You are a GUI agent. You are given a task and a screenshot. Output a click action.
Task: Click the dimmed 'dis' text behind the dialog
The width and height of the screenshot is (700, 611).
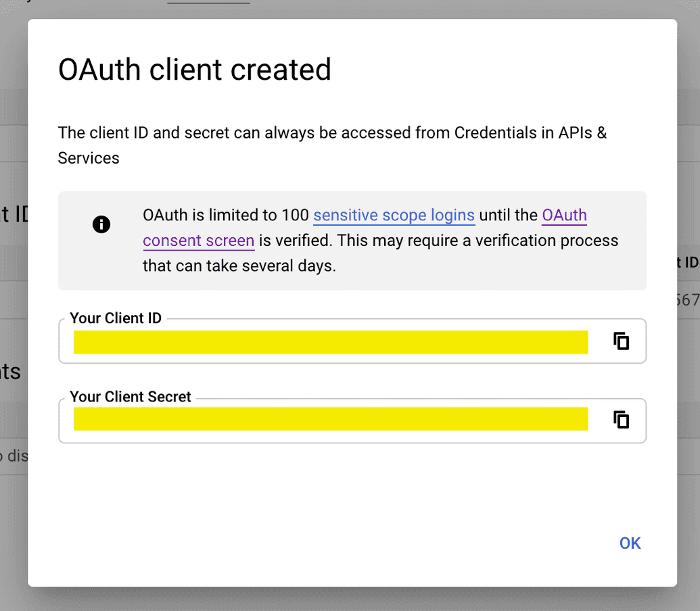click(14, 456)
